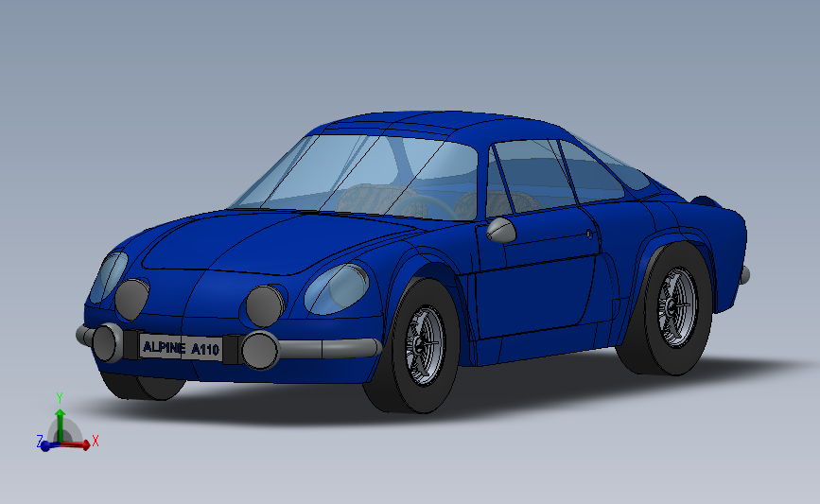Select the oval headlight on the far front corner

click(x=108, y=277)
